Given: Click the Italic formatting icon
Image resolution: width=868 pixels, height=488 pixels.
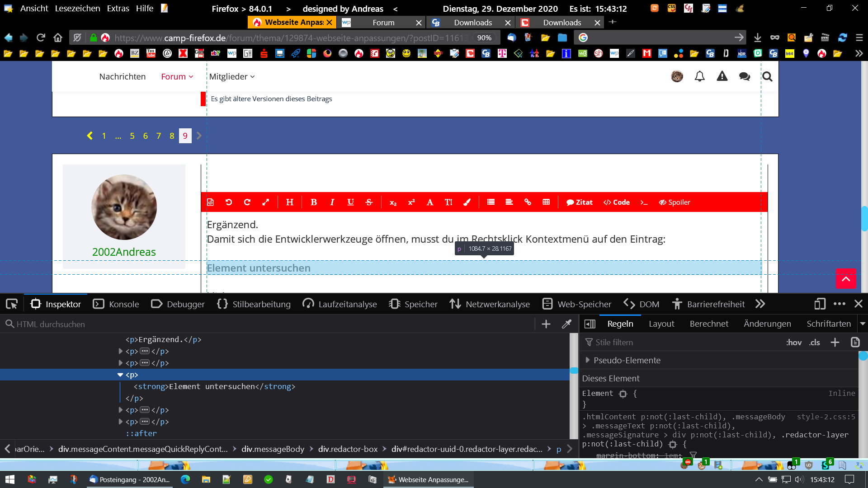Looking at the screenshot, I should point(332,202).
